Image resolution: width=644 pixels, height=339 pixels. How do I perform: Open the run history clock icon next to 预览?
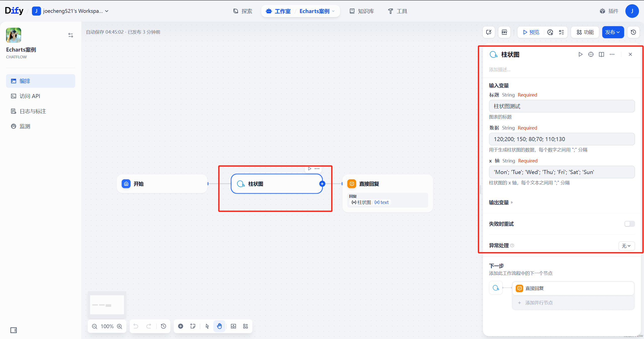pos(550,32)
